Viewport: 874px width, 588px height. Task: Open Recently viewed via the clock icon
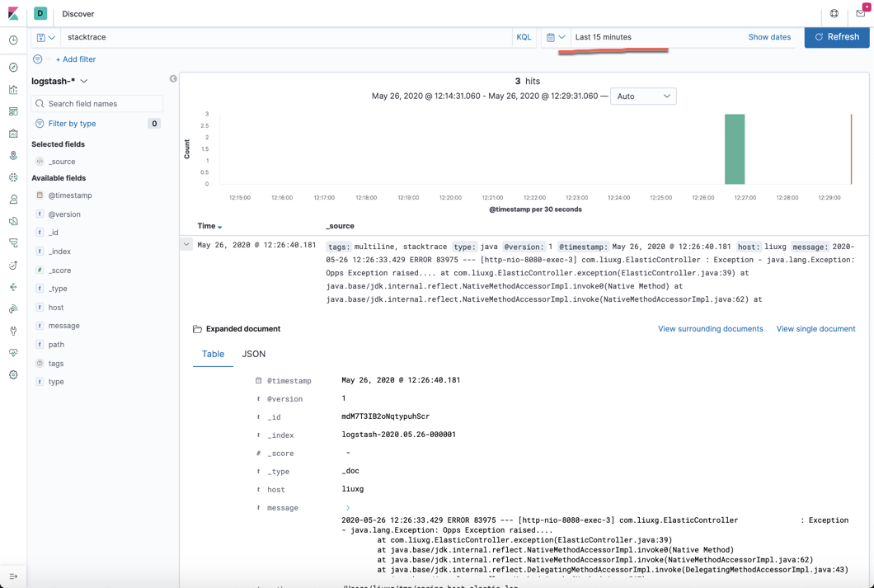click(x=12, y=39)
